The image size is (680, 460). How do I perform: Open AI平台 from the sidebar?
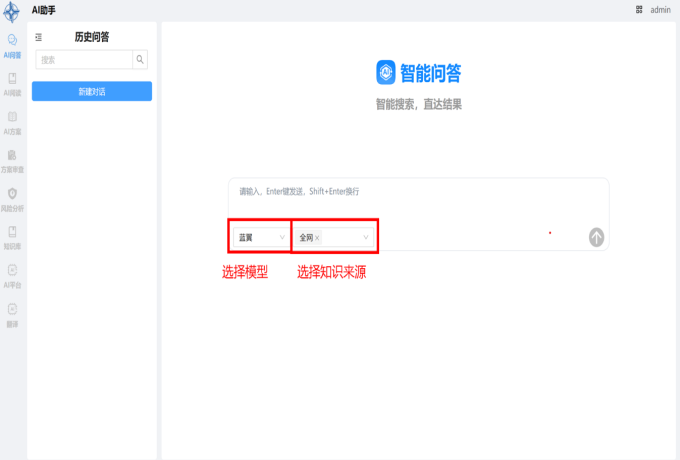point(12,275)
